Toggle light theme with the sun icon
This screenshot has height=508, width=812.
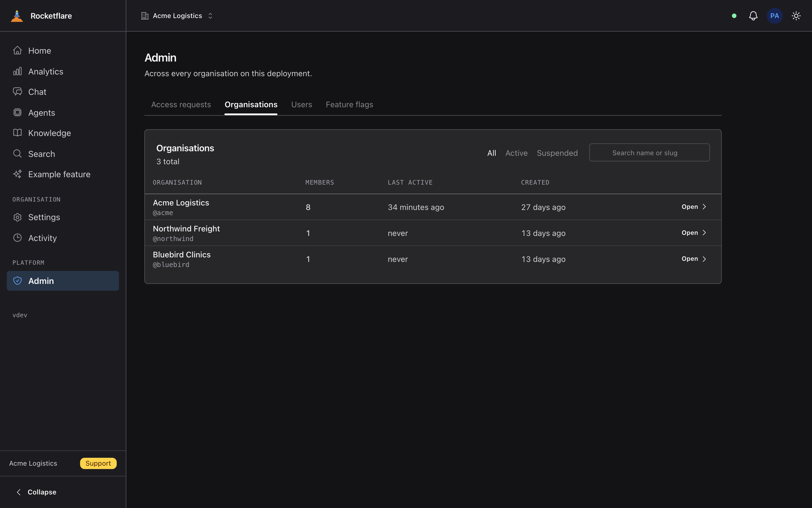(796, 16)
